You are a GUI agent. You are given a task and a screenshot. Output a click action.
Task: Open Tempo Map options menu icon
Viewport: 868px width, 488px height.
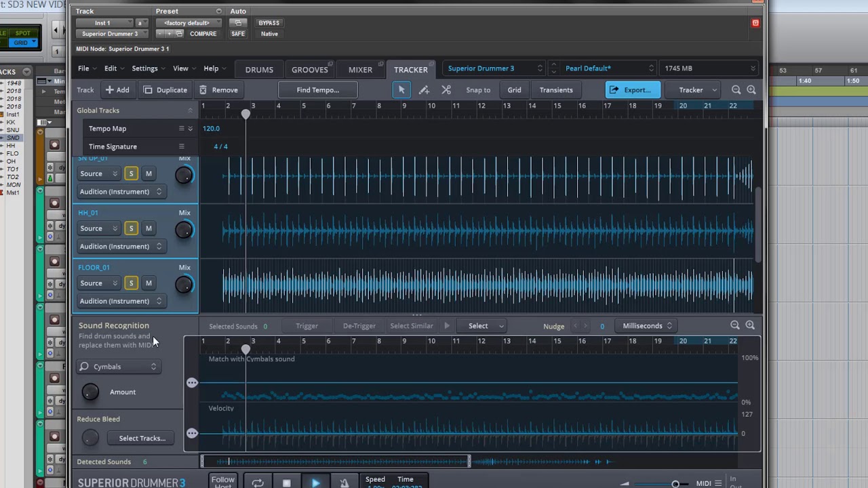182,128
